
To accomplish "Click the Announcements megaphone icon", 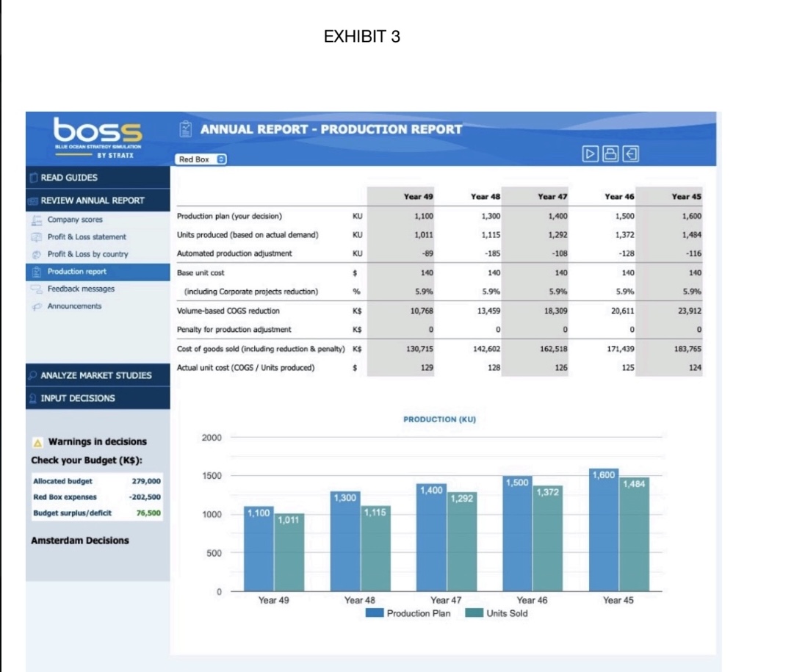I will (x=37, y=306).
